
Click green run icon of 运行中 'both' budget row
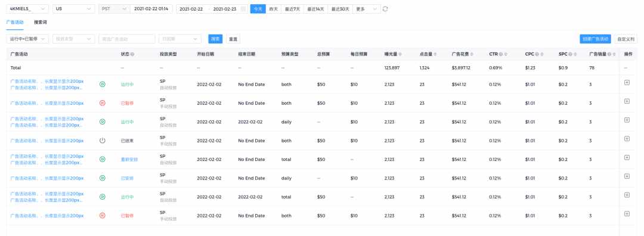point(103,84)
